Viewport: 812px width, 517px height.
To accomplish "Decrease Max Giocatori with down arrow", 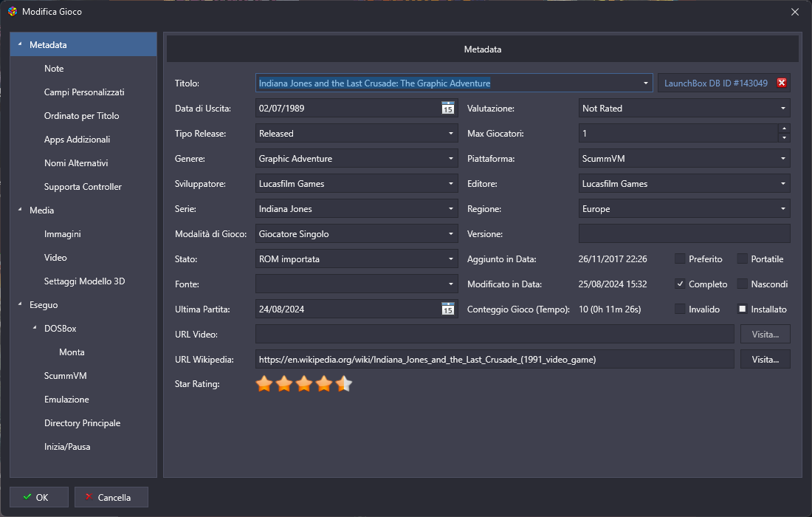I will [x=784, y=138].
